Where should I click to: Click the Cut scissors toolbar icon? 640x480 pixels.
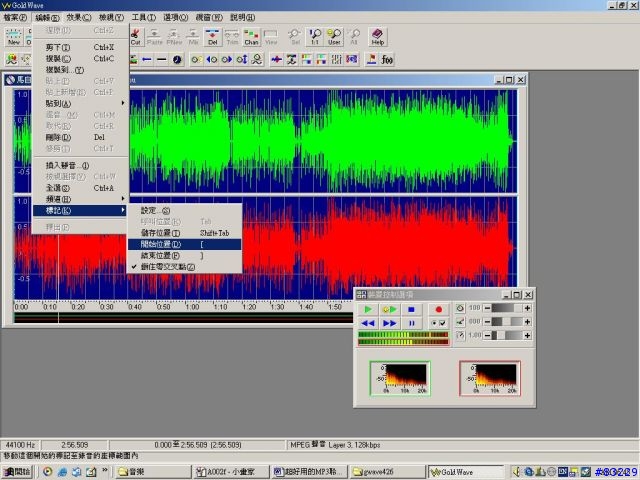point(136,37)
